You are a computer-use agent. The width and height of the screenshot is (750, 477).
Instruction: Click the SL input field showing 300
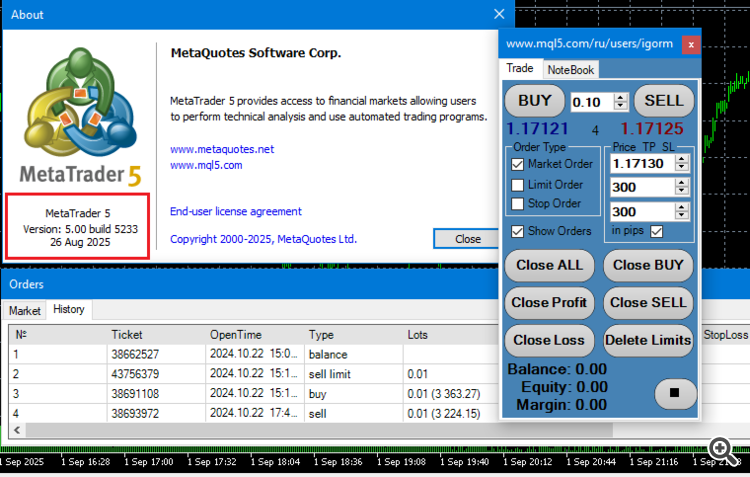coord(643,211)
